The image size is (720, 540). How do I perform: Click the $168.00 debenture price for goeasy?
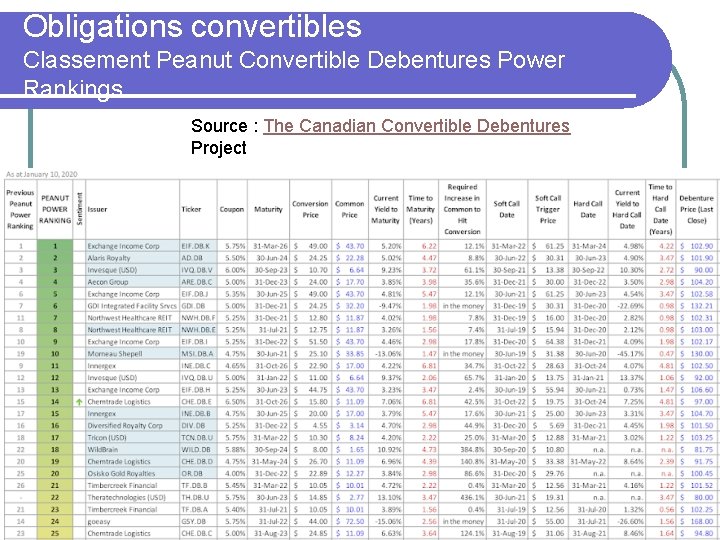tap(697, 521)
